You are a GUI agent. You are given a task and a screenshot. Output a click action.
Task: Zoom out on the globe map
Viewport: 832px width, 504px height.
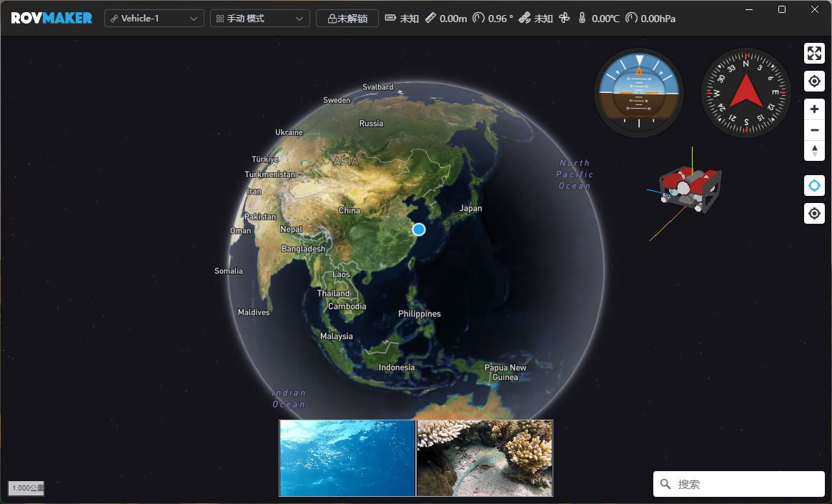[x=814, y=130]
